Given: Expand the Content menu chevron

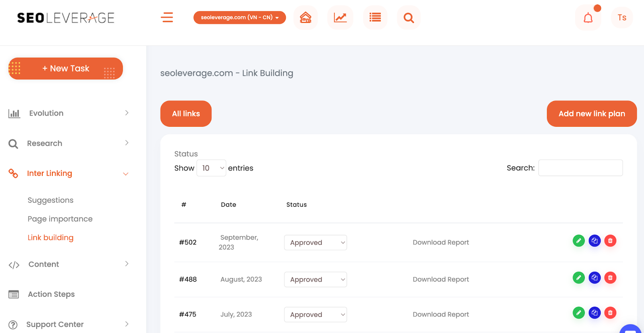Looking at the screenshot, I should (127, 263).
